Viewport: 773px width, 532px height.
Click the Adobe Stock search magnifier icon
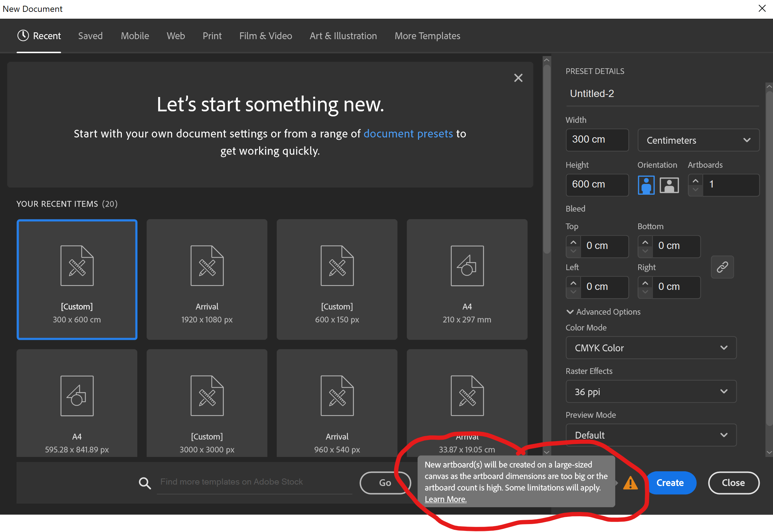pos(145,482)
